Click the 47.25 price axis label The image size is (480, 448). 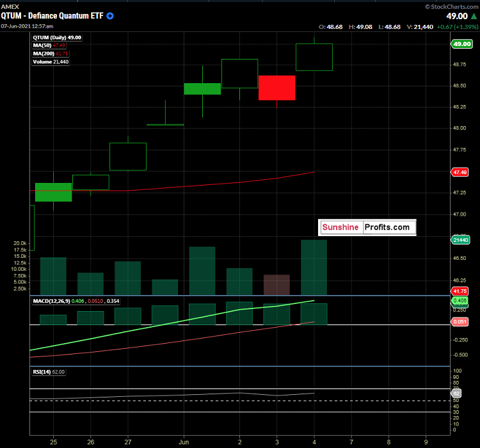tap(460, 193)
